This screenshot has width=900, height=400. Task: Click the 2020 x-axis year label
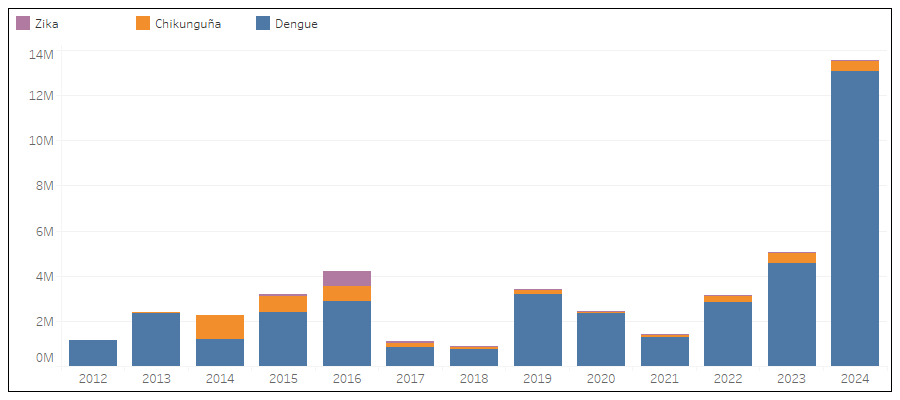(601, 379)
